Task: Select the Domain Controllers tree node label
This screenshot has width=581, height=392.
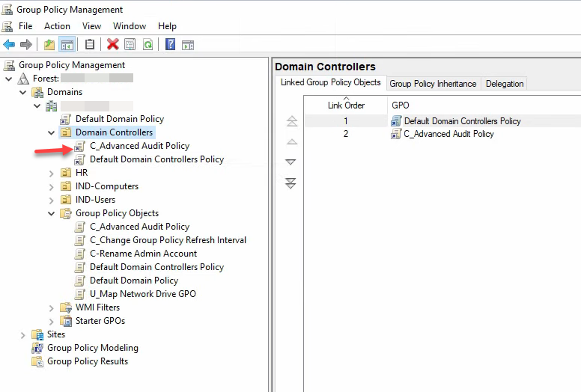Action: 114,132
